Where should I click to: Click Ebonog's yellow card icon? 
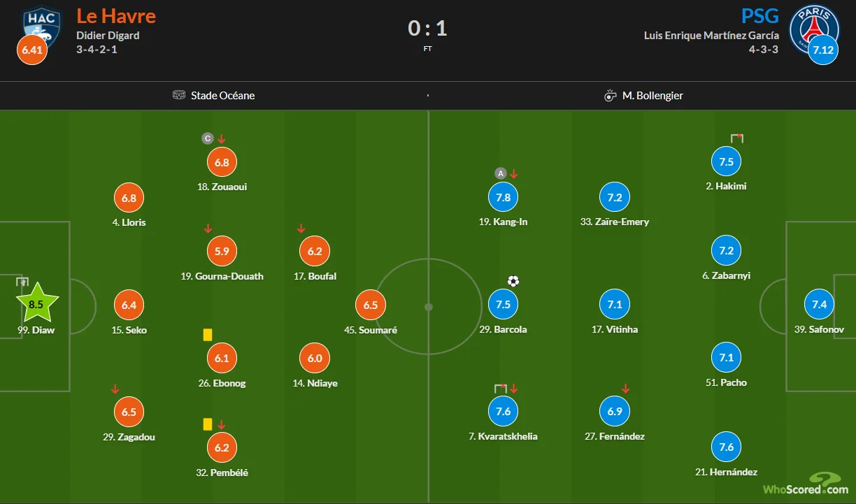(208, 335)
